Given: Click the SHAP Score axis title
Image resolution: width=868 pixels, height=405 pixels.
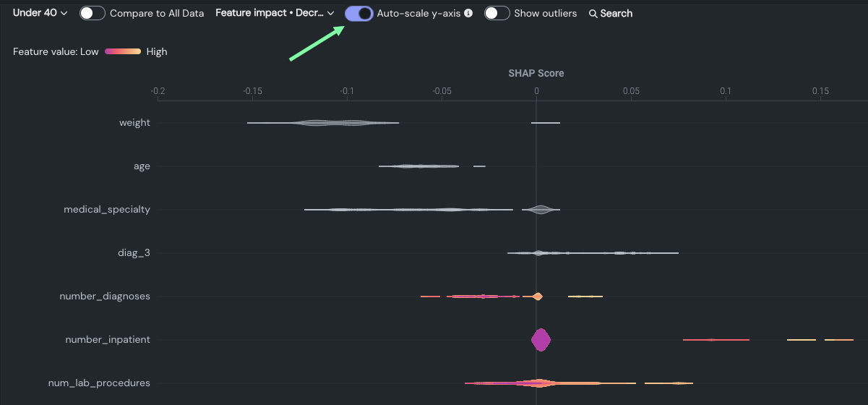Looking at the screenshot, I should tap(536, 73).
